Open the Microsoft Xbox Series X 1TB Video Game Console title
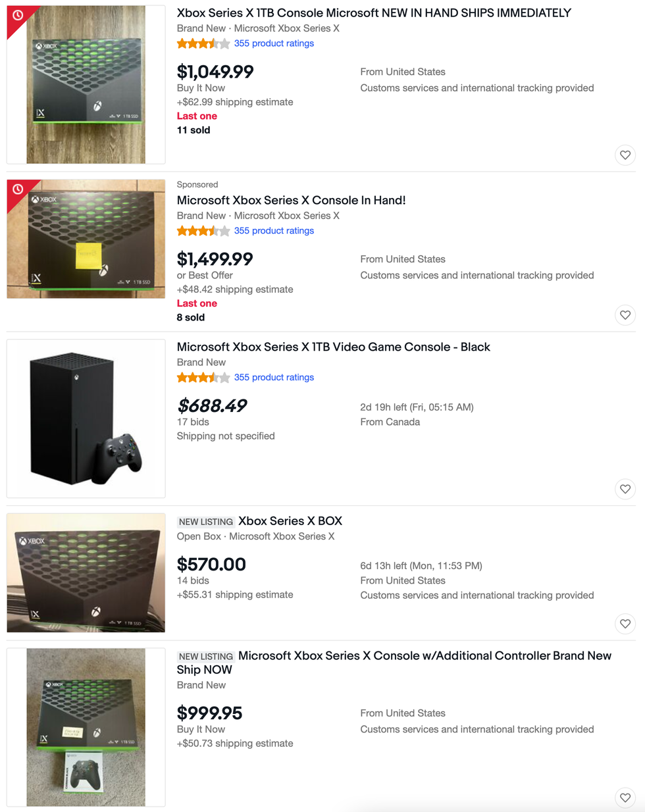Screen dimensions: 645x812 332,347
